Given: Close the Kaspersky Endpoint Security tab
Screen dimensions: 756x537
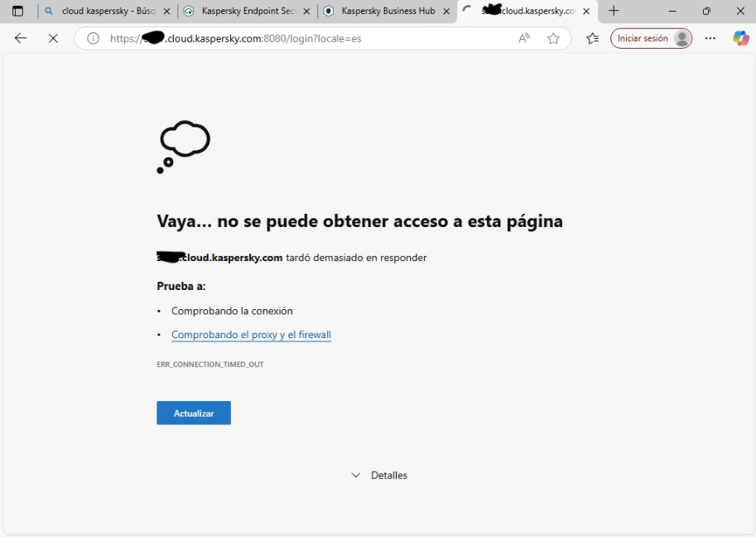Looking at the screenshot, I should coord(306,12).
